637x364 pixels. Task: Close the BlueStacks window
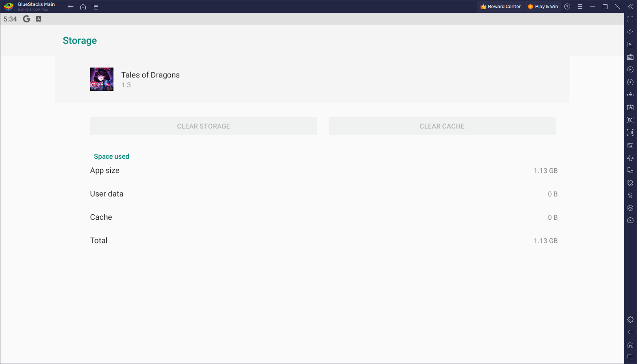tap(618, 7)
